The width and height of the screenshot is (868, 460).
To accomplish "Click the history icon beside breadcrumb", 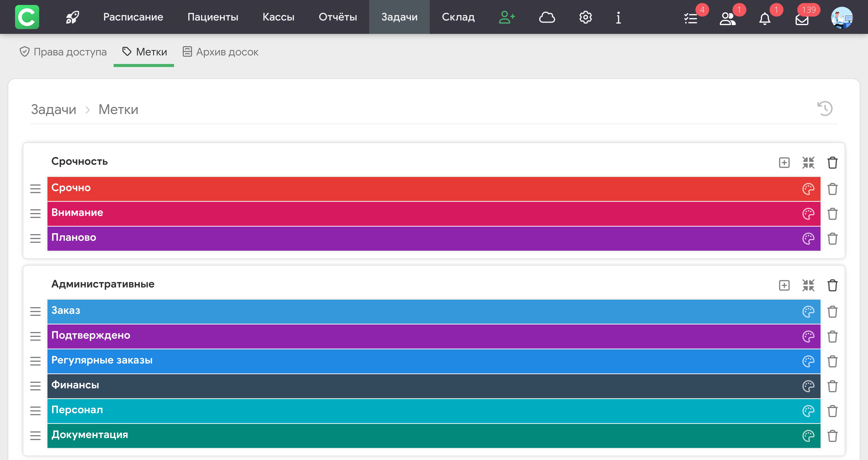I will pos(825,109).
